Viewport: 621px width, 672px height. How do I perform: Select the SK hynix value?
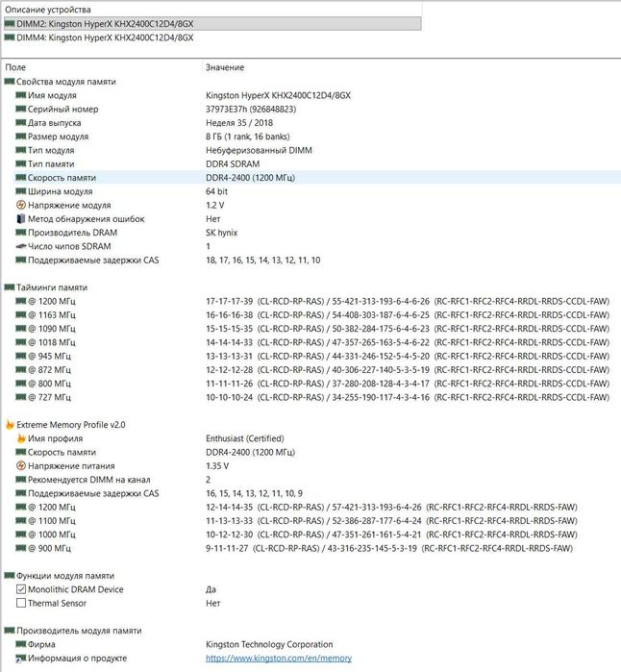221,233
